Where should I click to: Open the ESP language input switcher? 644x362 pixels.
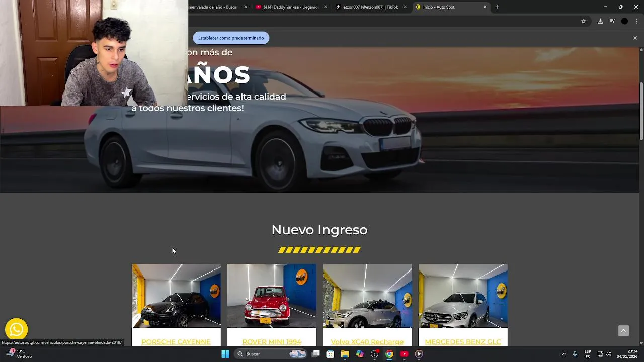588,354
